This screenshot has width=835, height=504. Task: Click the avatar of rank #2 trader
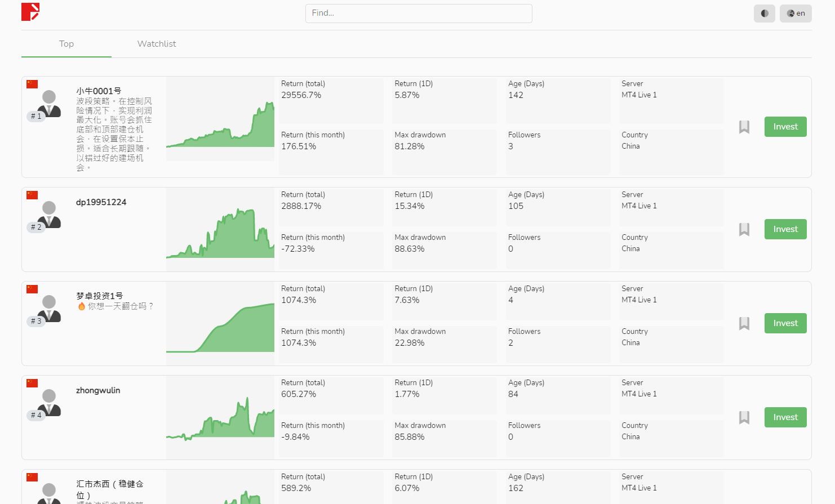[49, 215]
